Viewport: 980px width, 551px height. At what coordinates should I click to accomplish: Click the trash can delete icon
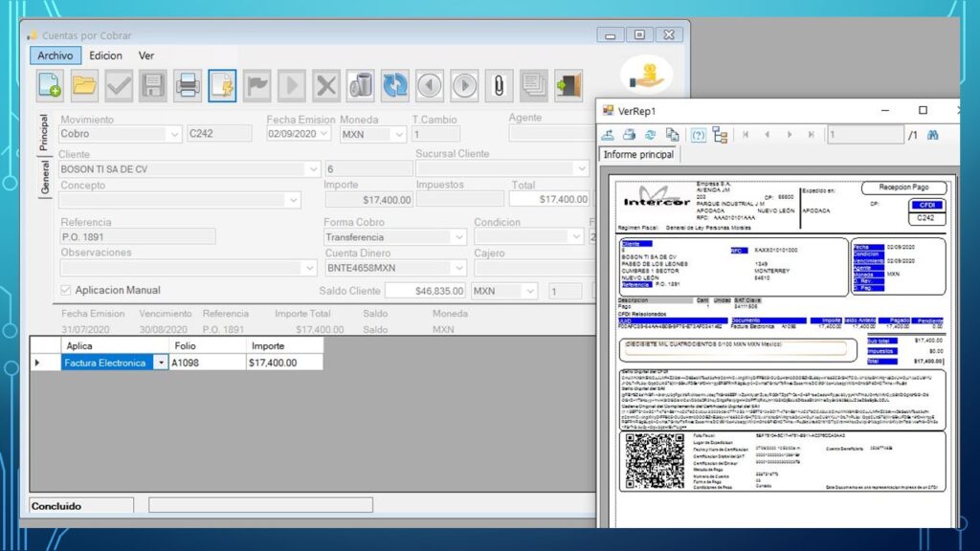tap(360, 85)
